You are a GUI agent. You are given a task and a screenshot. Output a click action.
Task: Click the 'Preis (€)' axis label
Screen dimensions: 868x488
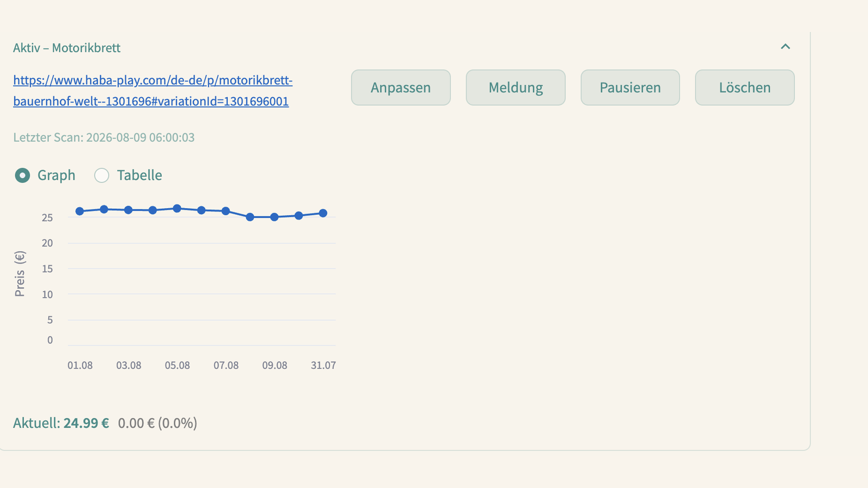point(20,274)
